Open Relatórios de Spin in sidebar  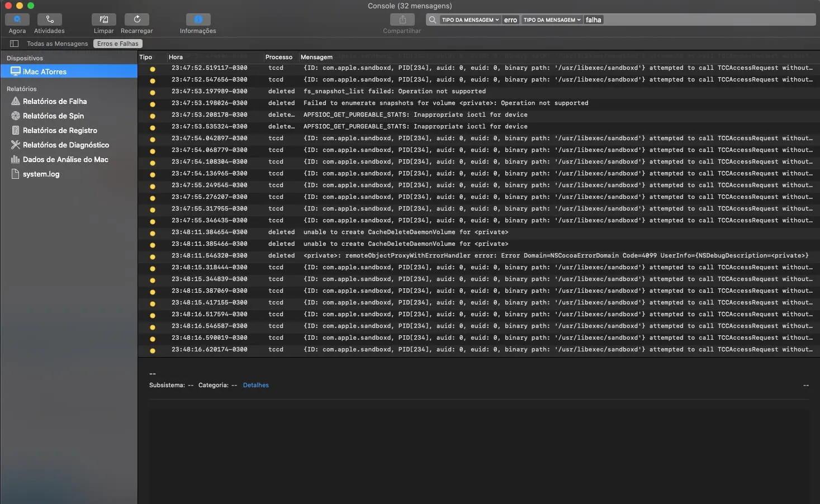[53, 116]
